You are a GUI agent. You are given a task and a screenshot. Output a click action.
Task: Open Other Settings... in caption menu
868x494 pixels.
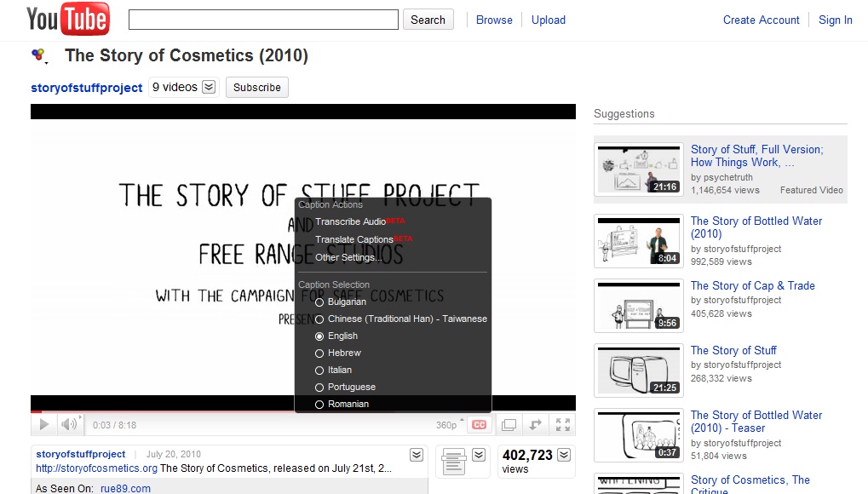point(348,257)
